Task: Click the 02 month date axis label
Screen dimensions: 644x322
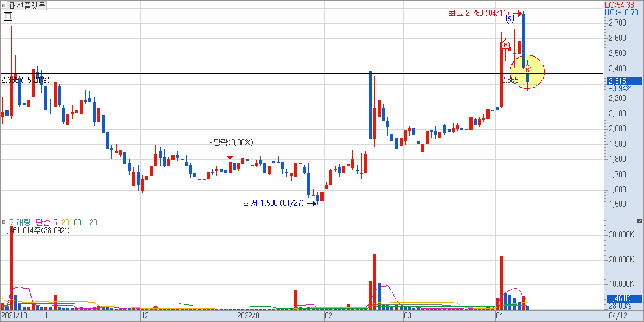Action: (x=328, y=316)
